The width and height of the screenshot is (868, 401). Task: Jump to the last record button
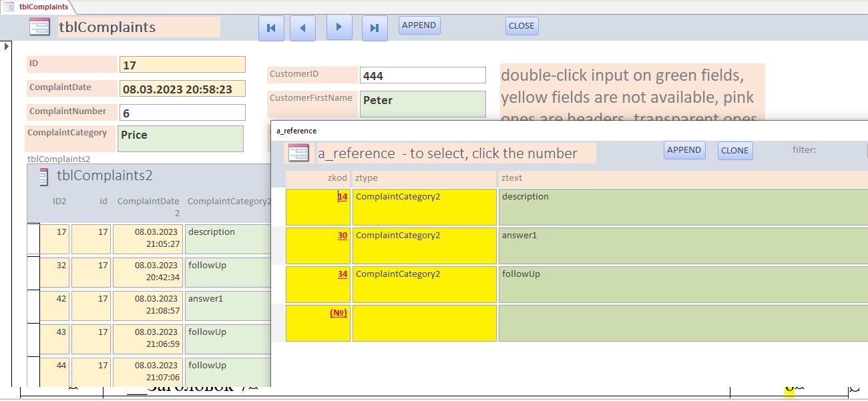tap(375, 28)
